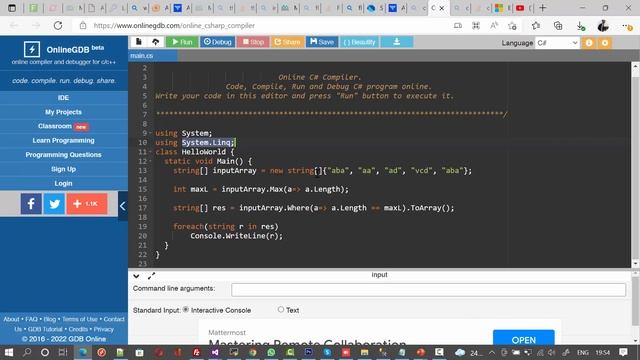Open the Privacy footer link
640x360 pixels.
[104, 329]
